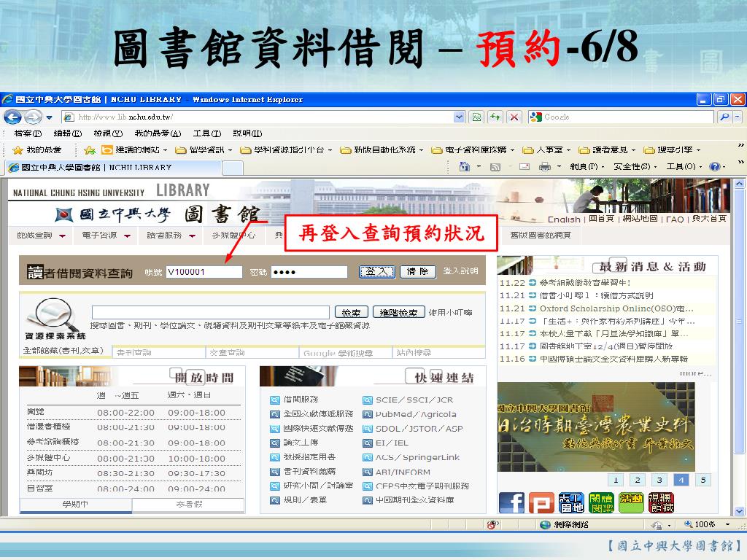Viewport: 747px width, 560px height.
Task: Open the Plurk P icon link
Action: pyautogui.click(x=542, y=503)
